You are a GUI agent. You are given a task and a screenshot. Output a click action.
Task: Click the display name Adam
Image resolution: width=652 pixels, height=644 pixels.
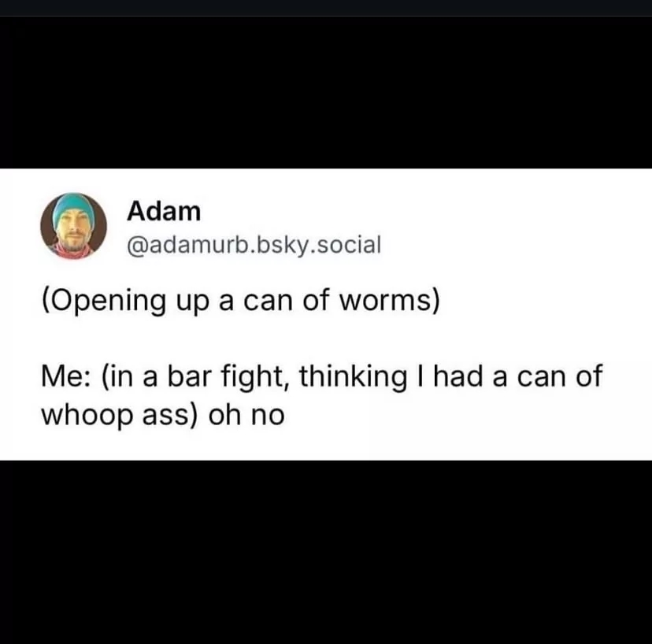pos(164,211)
